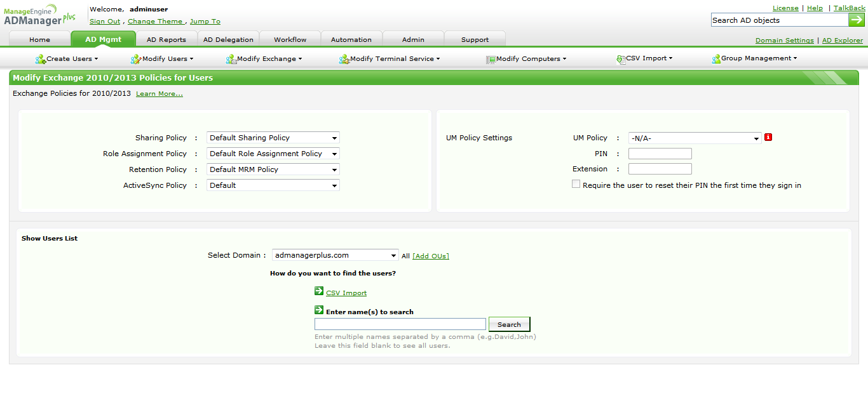Click the Group Management toolbar icon

(716, 59)
